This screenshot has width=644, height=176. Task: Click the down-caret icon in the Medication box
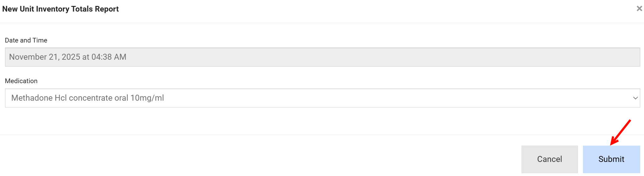tap(635, 98)
